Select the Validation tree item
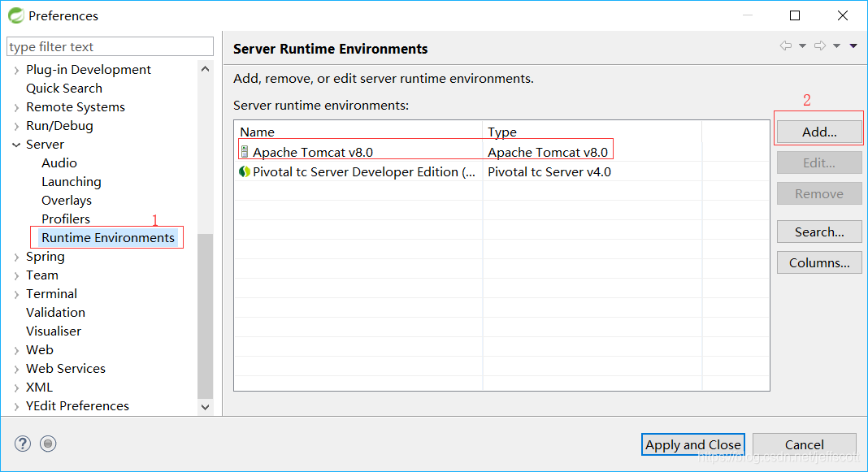 pyautogui.click(x=55, y=313)
